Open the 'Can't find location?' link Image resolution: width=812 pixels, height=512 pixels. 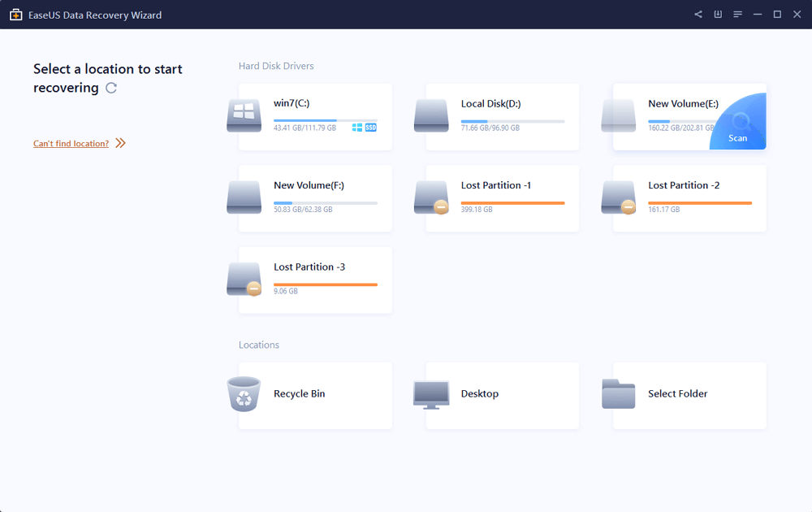pos(71,144)
